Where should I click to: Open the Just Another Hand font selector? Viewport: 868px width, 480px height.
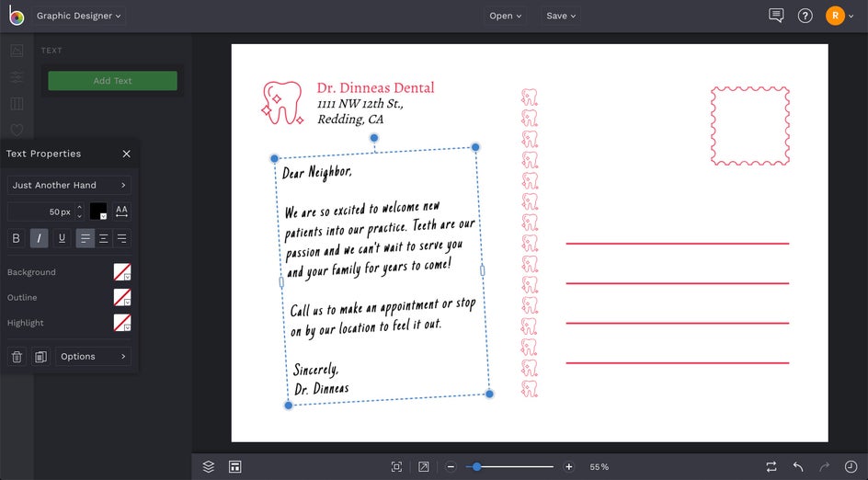pos(69,185)
